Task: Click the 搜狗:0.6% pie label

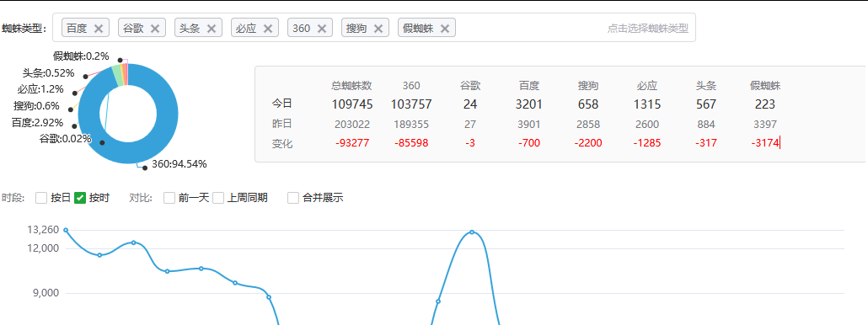Action: coord(36,106)
